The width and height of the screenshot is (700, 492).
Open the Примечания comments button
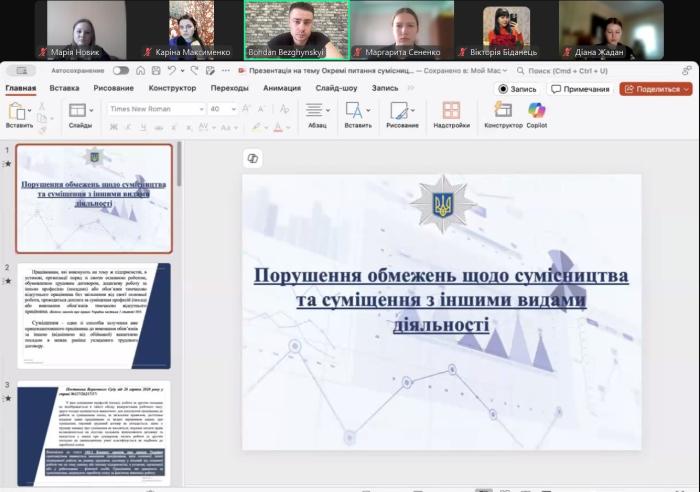click(x=580, y=89)
